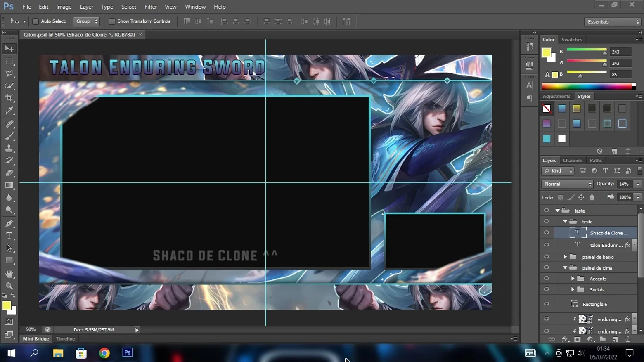Switch to the Adjustments tab
The height and width of the screenshot is (362, 644).
(556, 96)
